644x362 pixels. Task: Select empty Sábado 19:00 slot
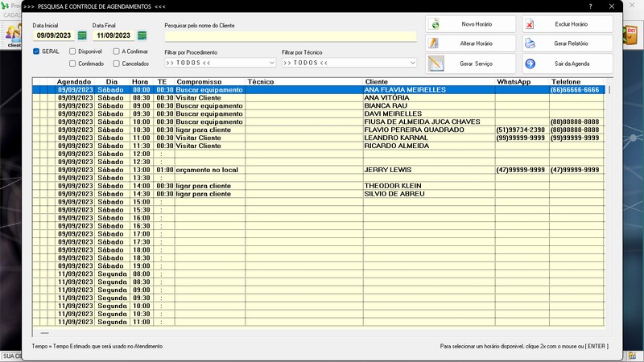pos(318,265)
